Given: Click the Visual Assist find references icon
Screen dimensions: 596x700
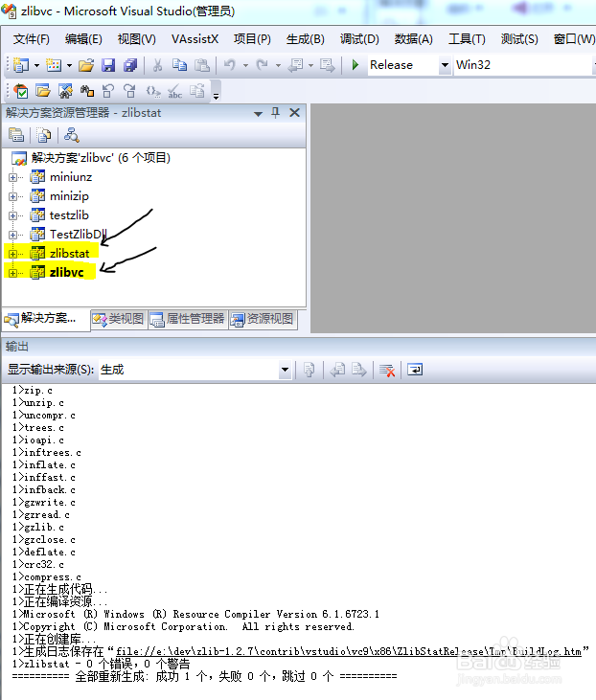Looking at the screenshot, I should pos(87,91).
